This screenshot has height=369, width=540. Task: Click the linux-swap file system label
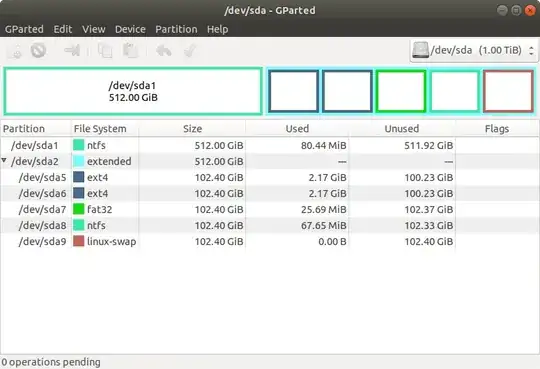click(x=111, y=242)
